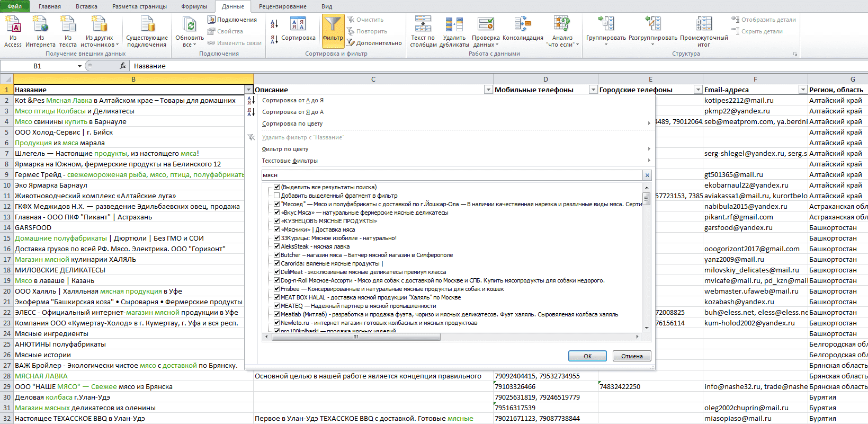Click the Filter funnel icon in ribbon

coord(333,24)
